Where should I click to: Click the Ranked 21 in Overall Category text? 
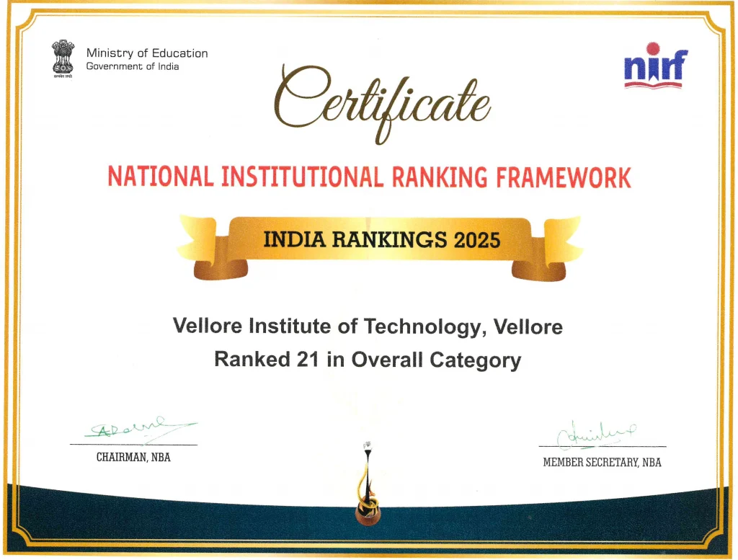tap(368, 359)
